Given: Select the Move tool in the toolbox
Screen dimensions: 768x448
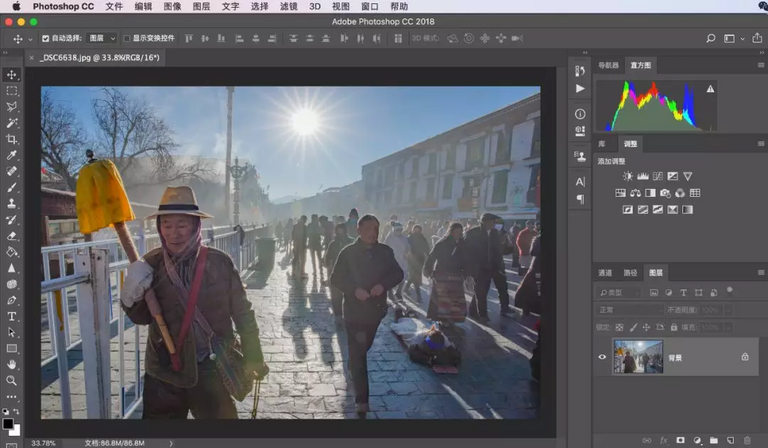Looking at the screenshot, I should point(12,75).
